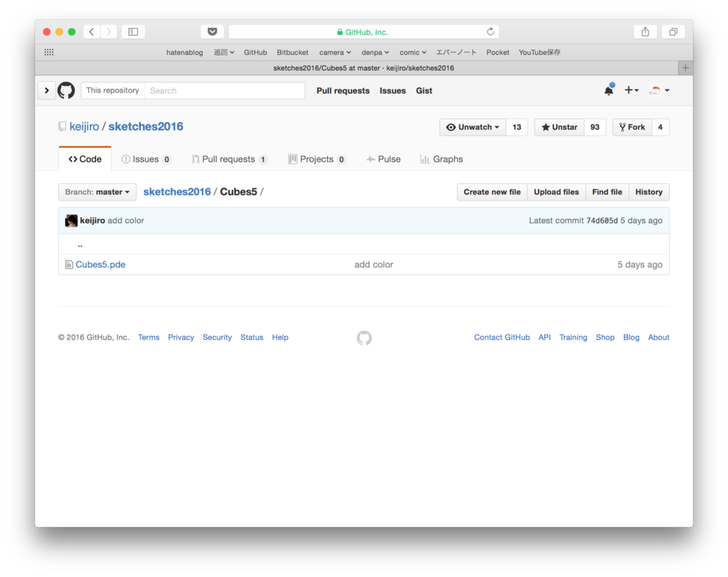Viewport: 728px width, 577px height.
Task: Expand the comic bookmarks folder
Action: (x=413, y=53)
